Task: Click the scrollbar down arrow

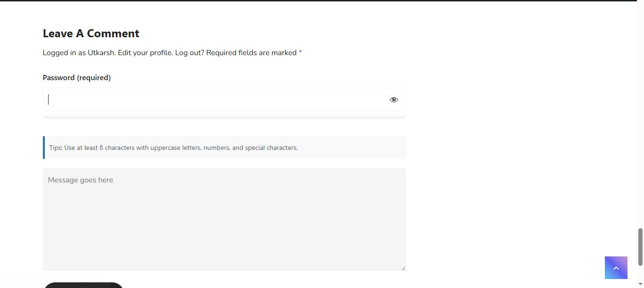Action: click(x=640, y=285)
